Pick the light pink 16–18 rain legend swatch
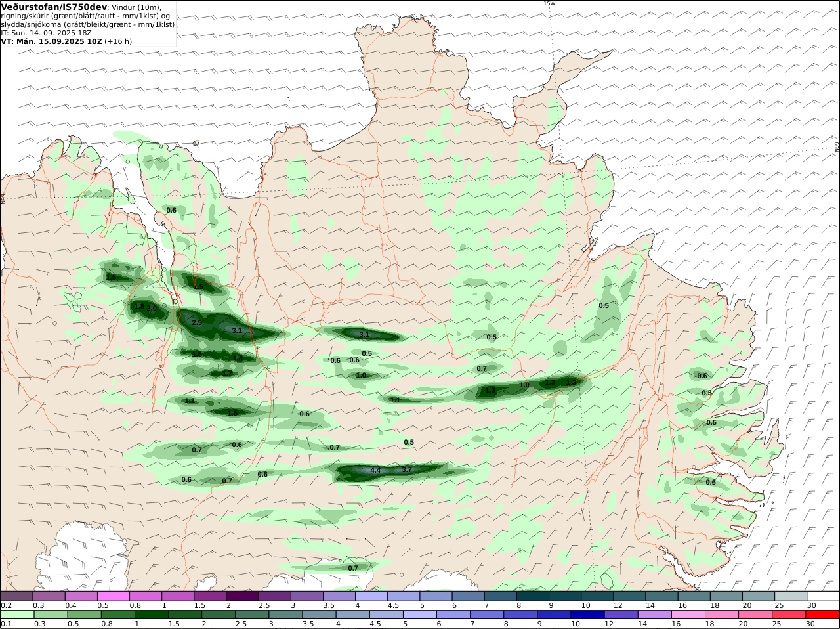 tap(688, 615)
